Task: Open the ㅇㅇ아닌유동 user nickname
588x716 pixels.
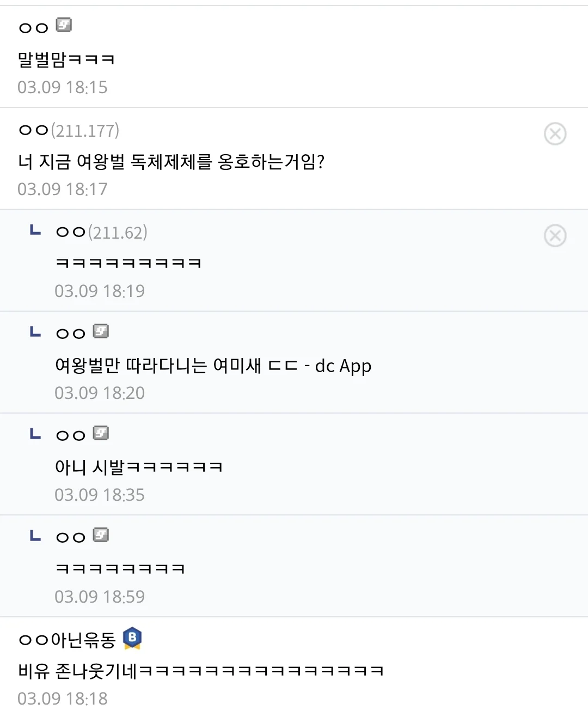Action: 67,640
